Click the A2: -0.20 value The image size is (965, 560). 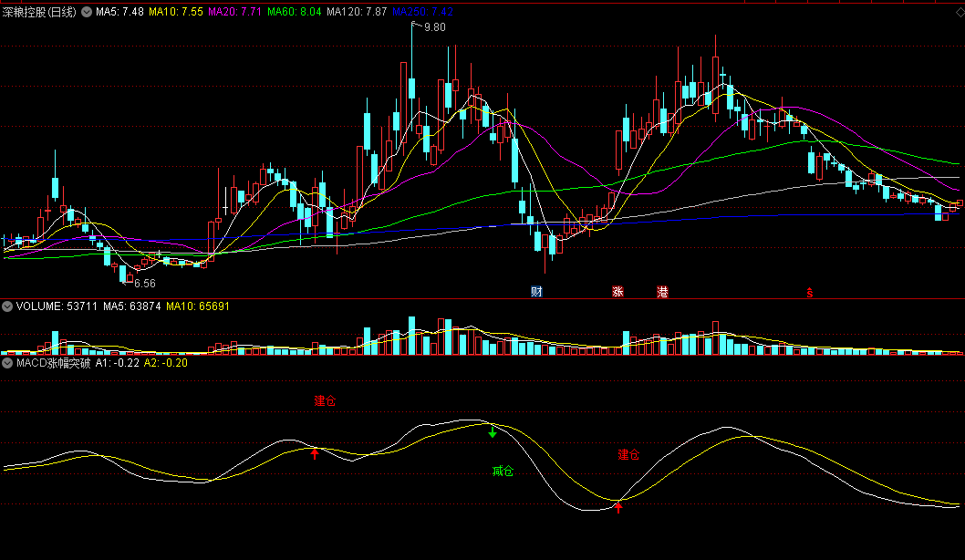(166, 363)
